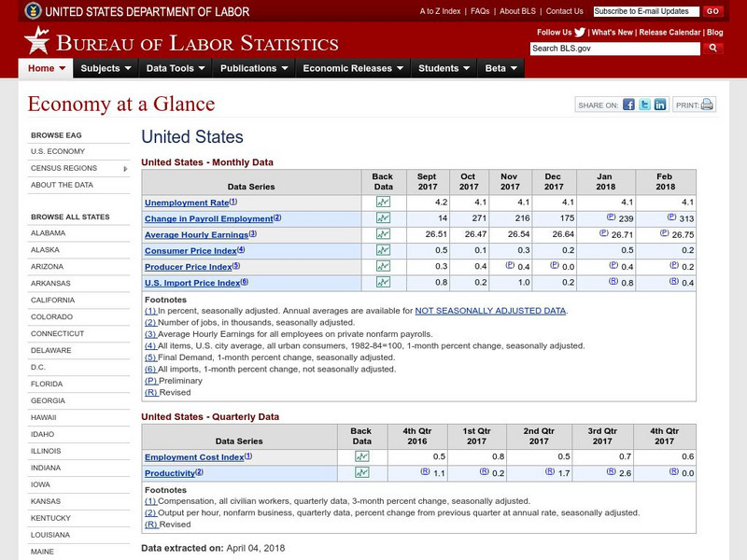Open back data chart for Unemployment Rate

(x=383, y=202)
